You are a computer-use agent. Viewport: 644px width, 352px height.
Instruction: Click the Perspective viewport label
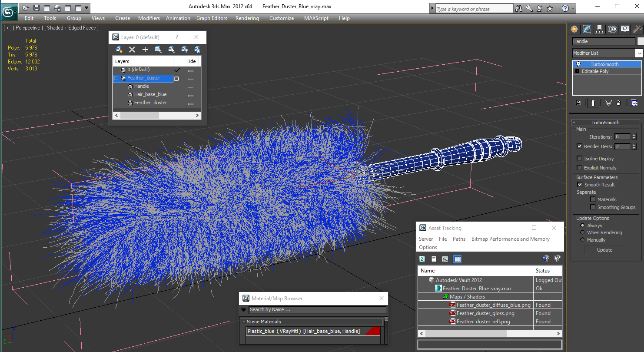(28, 28)
